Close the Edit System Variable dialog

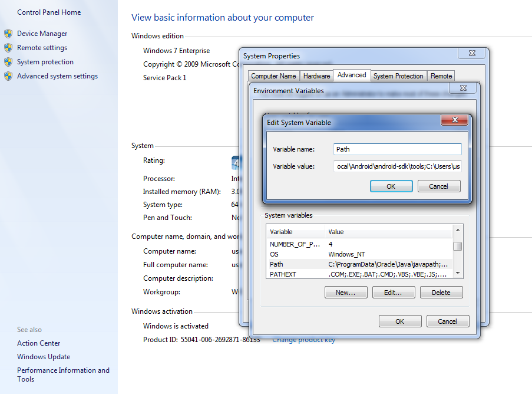(455, 120)
